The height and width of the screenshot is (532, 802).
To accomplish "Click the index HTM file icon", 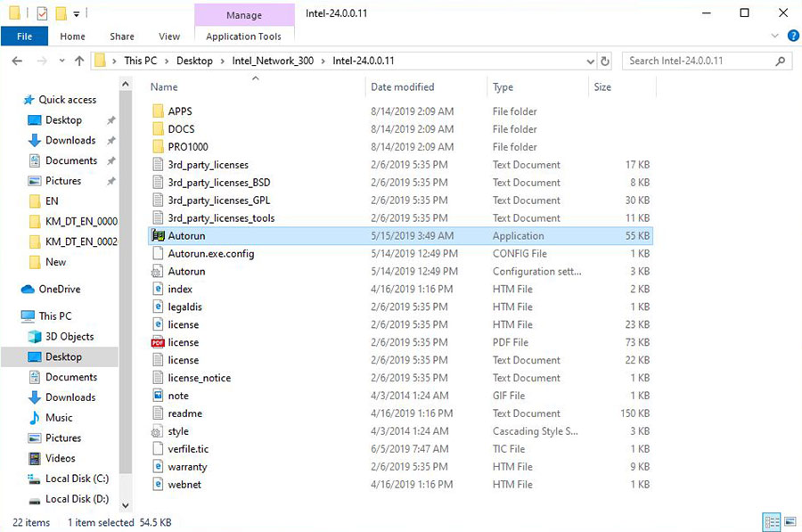I will pos(158,289).
